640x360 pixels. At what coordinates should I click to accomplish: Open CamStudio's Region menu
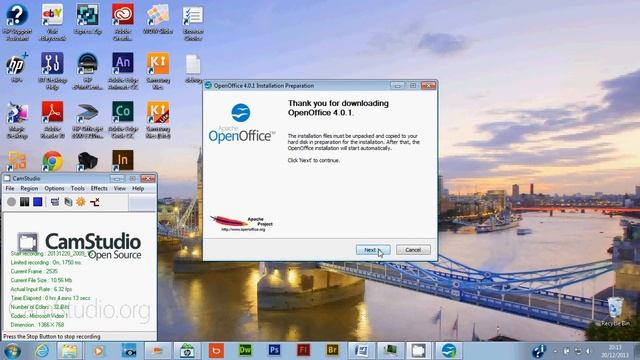point(29,188)
